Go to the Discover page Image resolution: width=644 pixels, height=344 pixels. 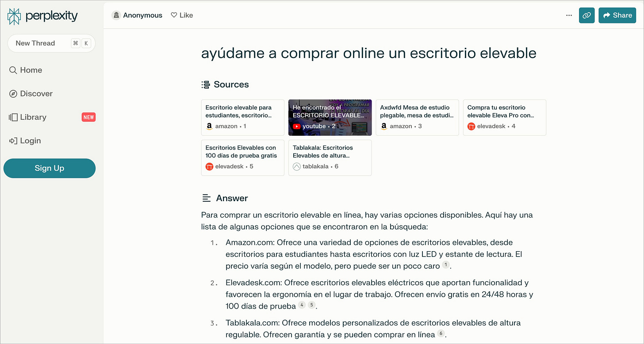31,94
